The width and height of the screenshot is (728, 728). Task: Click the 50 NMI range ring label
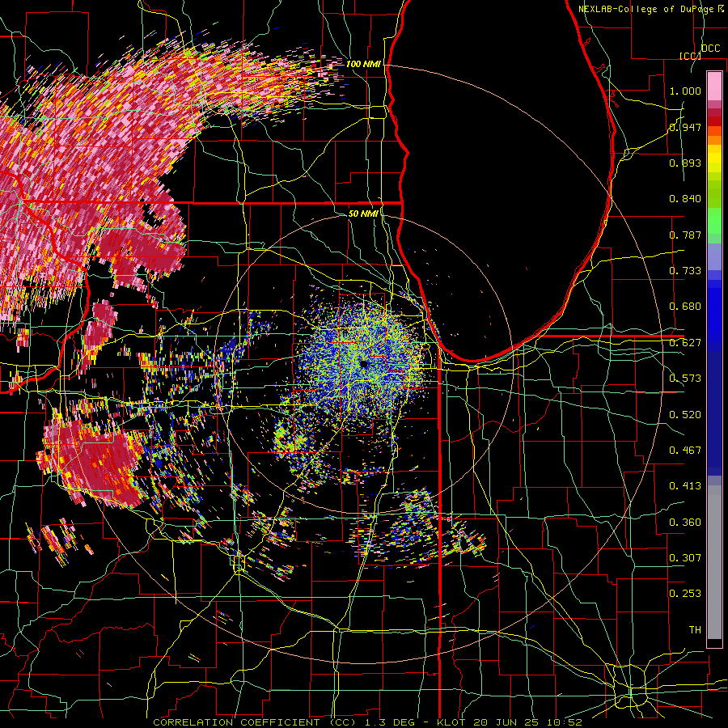(363, 214)
